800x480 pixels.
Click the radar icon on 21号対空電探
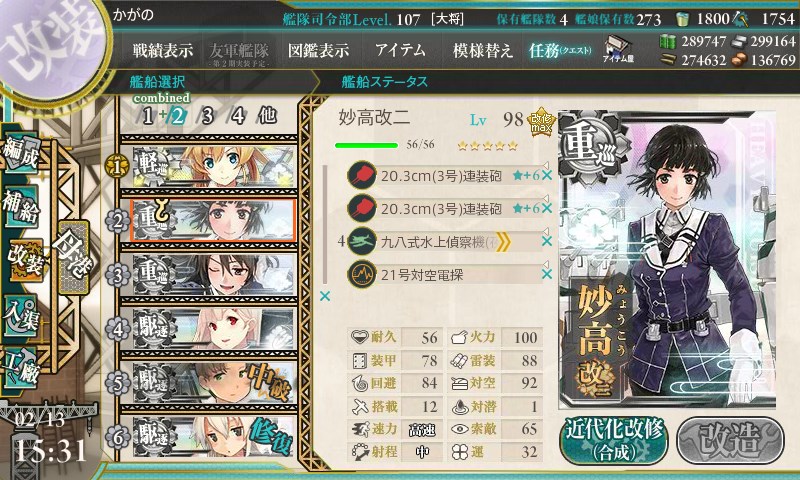point(362,274)
